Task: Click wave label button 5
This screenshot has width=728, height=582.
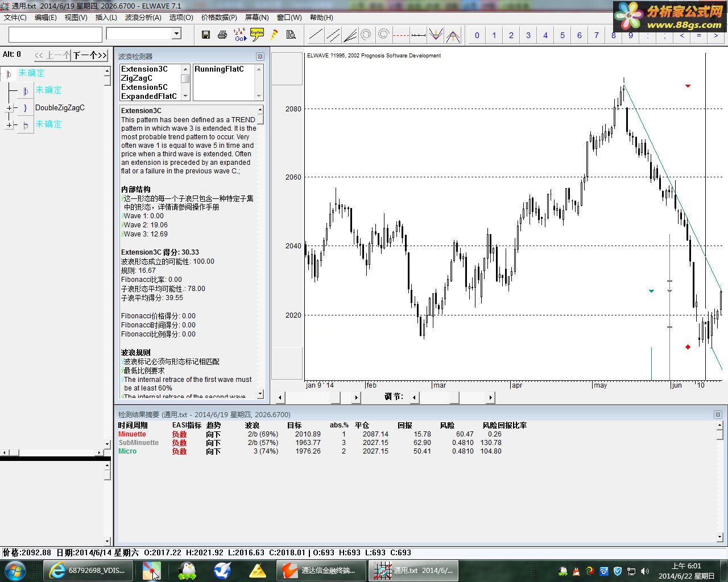Action: [x=562, y=35]
